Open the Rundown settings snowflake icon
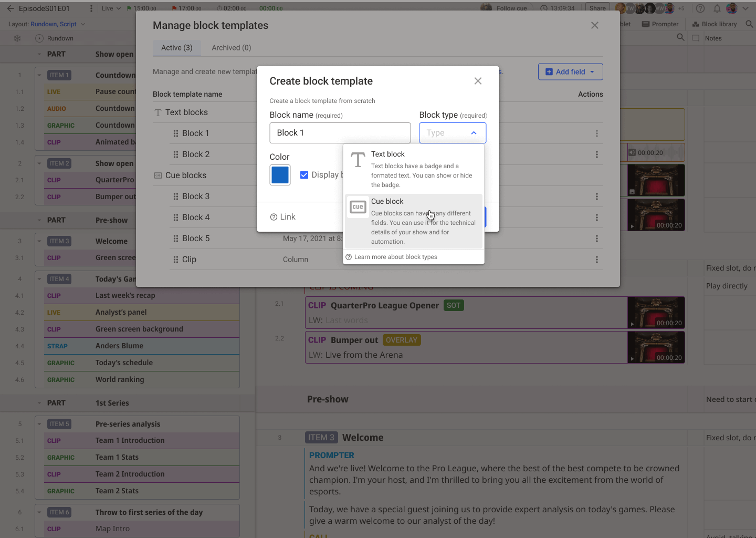 pos(17,38)
